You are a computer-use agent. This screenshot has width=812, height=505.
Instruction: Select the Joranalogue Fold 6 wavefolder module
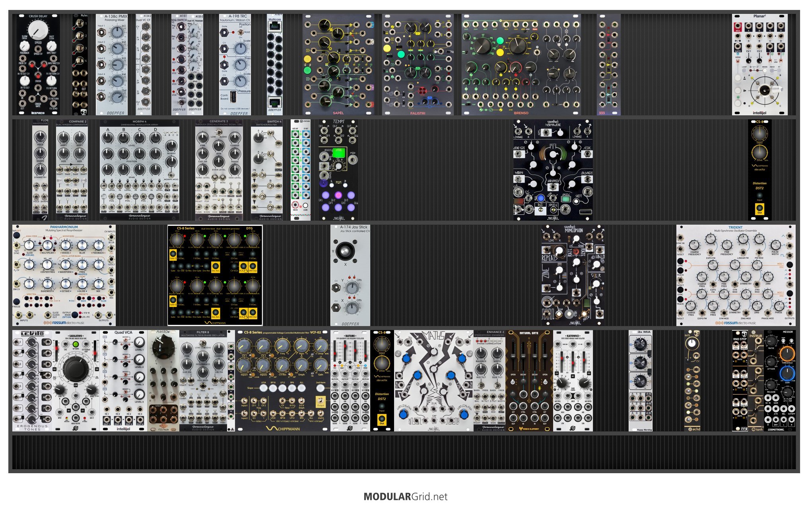click(40, 170)
